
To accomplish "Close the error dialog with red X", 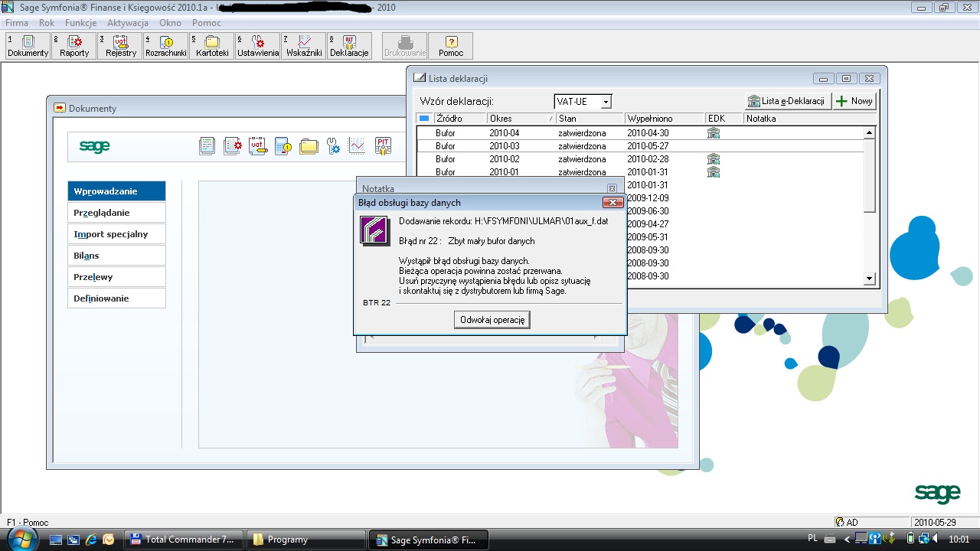I will click(612, 203).
